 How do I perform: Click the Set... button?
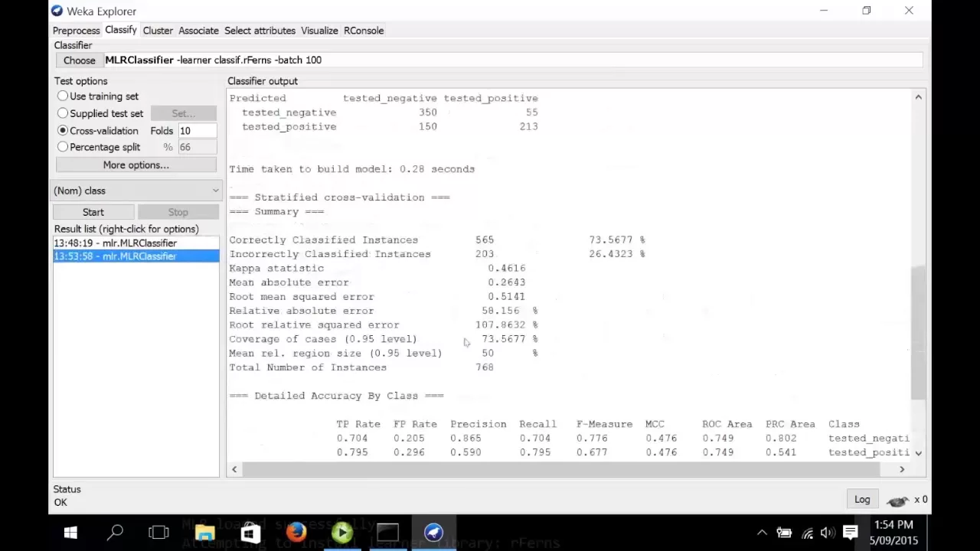coord(183,113)
